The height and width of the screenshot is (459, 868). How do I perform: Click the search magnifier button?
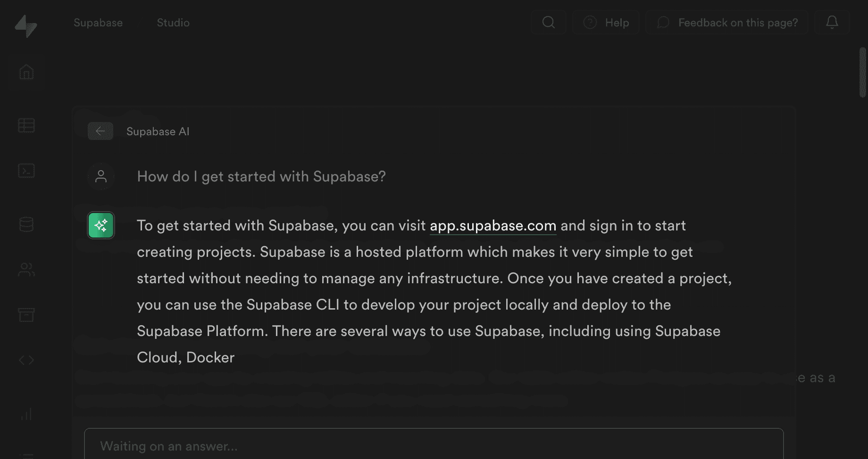(549, 22)
